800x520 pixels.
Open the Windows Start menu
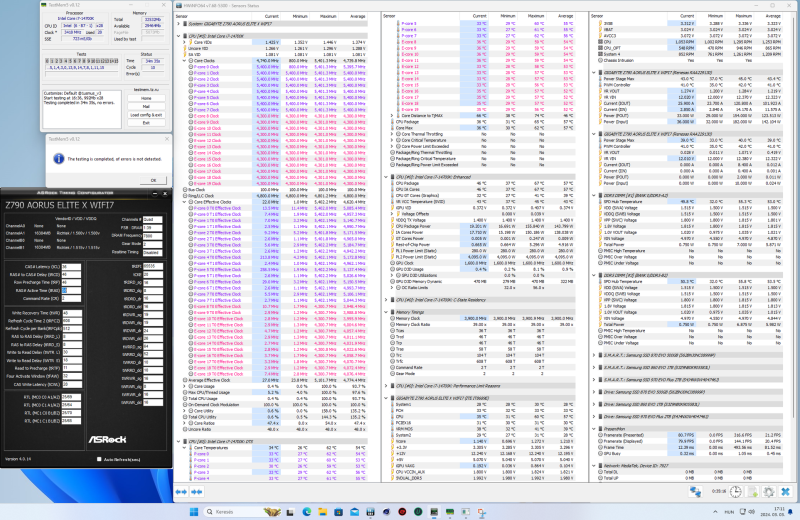[x=194, y=511]
